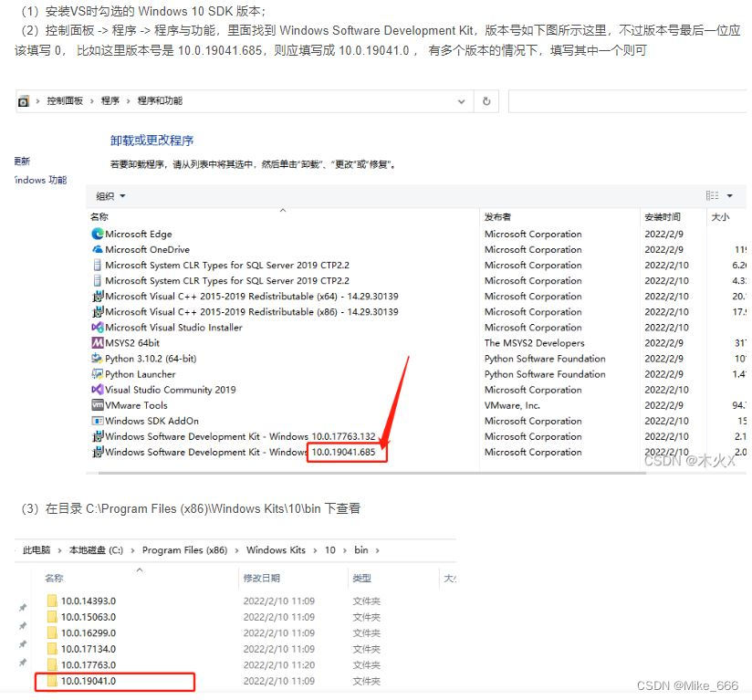This screenshot has width=752, height=700.
Task: Go to 控制面板 breadcrumb
Action: point(65,100)
